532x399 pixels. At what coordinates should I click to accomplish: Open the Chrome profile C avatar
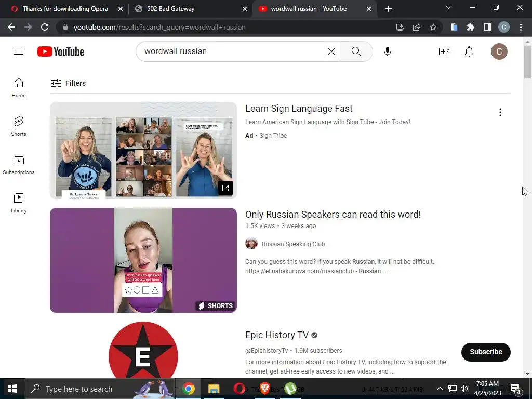[503, 27]
